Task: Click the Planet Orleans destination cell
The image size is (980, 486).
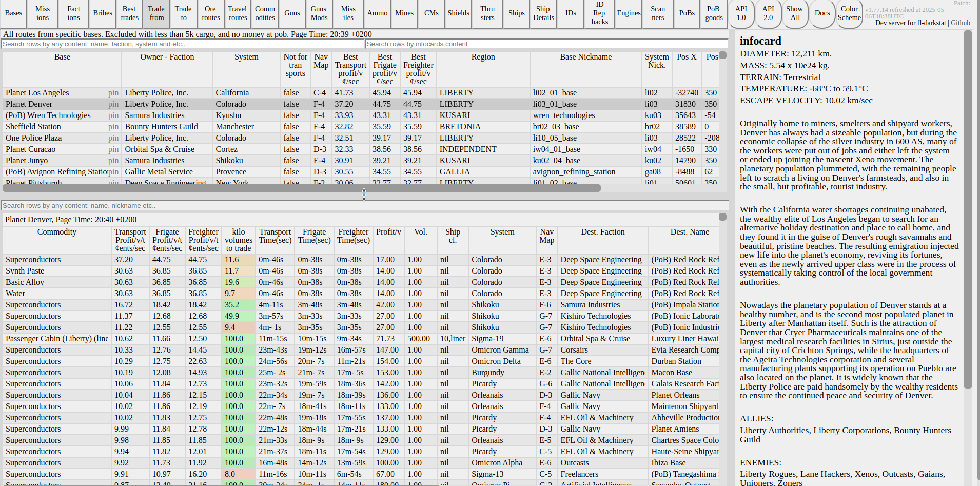Action: [684, 395]
